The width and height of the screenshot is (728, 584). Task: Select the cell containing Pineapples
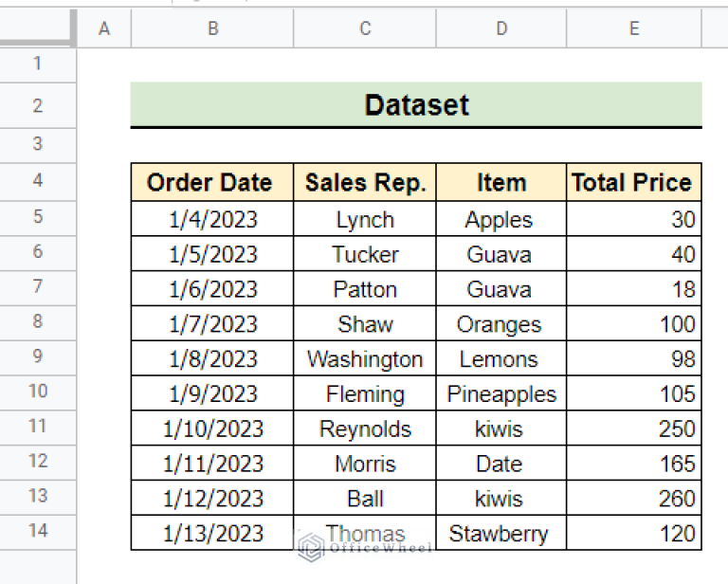coord(501,394)
